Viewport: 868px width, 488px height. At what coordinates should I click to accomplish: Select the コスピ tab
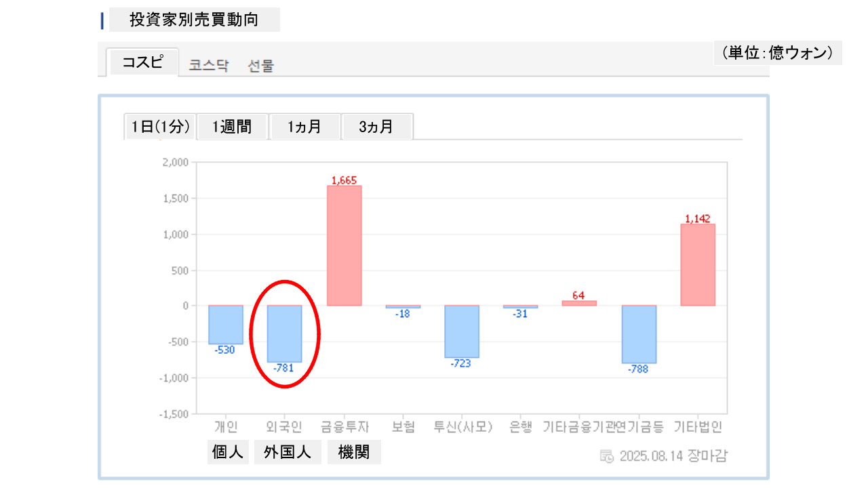click(x=142, y=62)
